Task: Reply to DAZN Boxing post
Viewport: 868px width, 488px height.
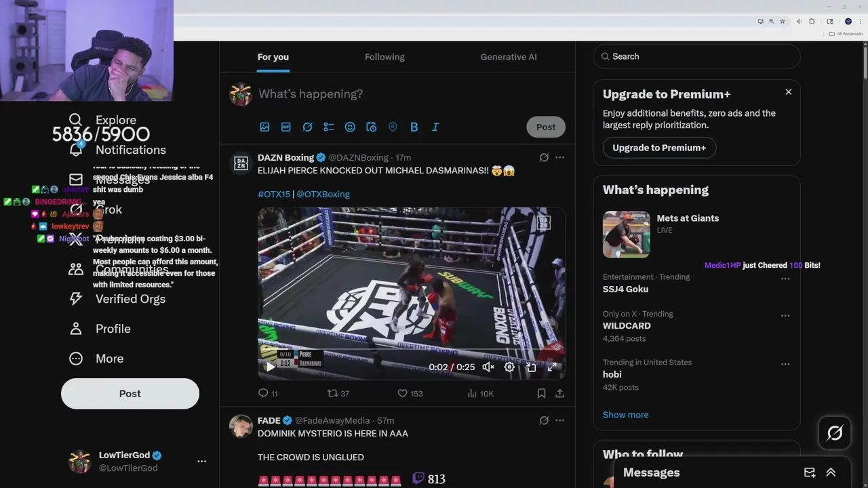Action: tap(264, 393)
